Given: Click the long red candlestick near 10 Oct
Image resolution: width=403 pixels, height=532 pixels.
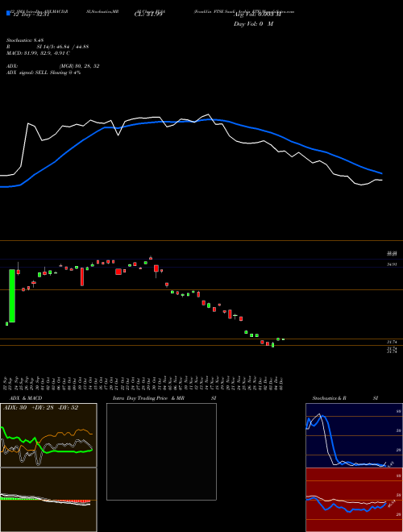Looking at the screenshot, I should coord(82,276).
